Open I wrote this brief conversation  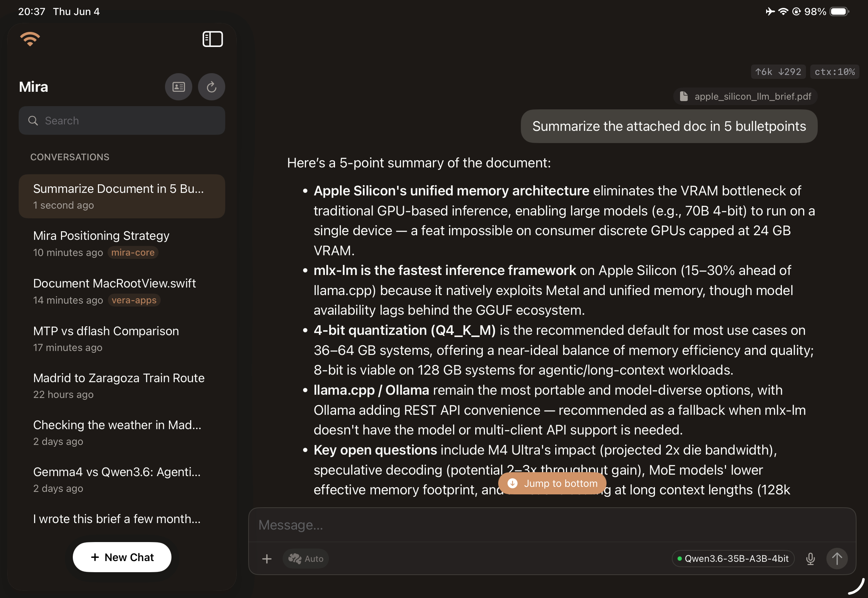[122, 519]
